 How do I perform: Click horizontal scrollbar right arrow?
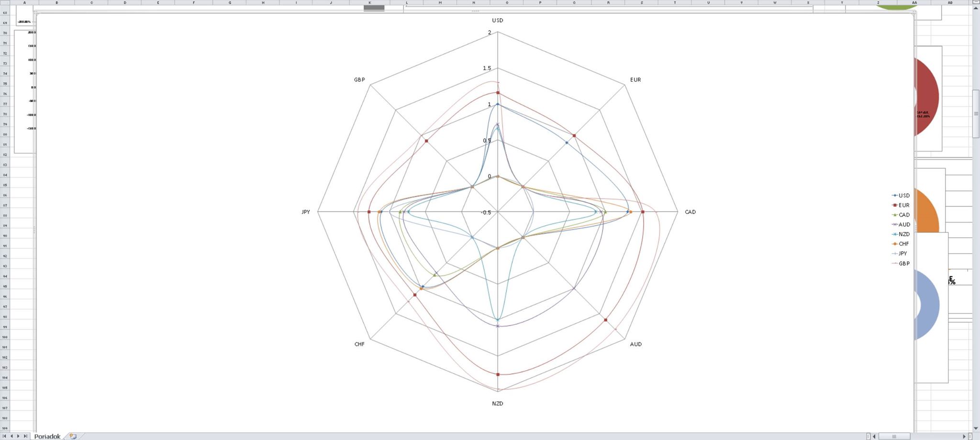tap(964, 436)
